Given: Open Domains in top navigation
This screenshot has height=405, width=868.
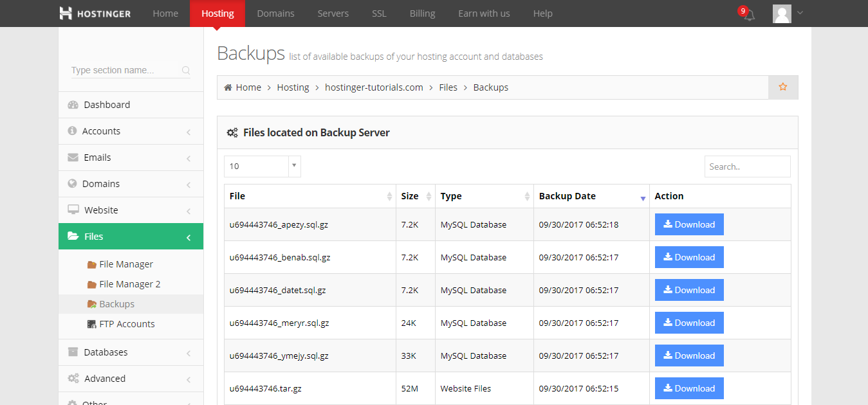Looking at the screenshot, I should 275,14.
